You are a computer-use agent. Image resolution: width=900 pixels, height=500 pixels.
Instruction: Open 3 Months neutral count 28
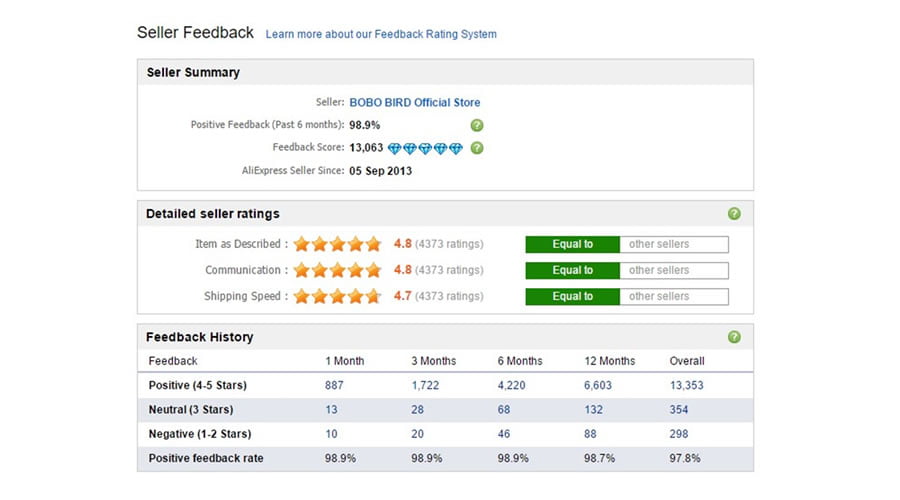(417, 410)
